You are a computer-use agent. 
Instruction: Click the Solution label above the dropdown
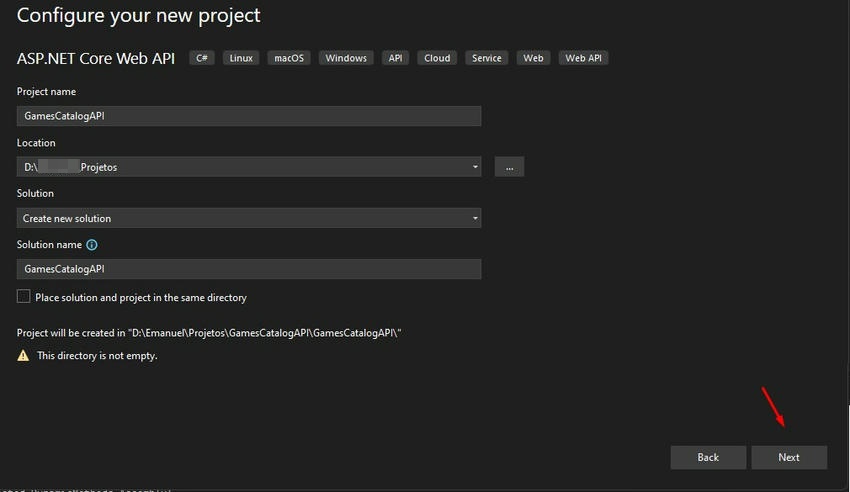(x=35, y=193)
